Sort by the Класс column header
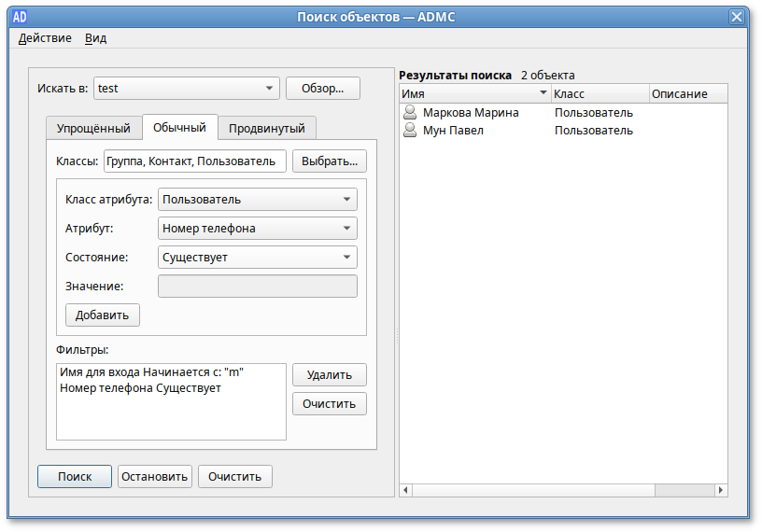This screenshot has height=532, width=762. (600, 93)
